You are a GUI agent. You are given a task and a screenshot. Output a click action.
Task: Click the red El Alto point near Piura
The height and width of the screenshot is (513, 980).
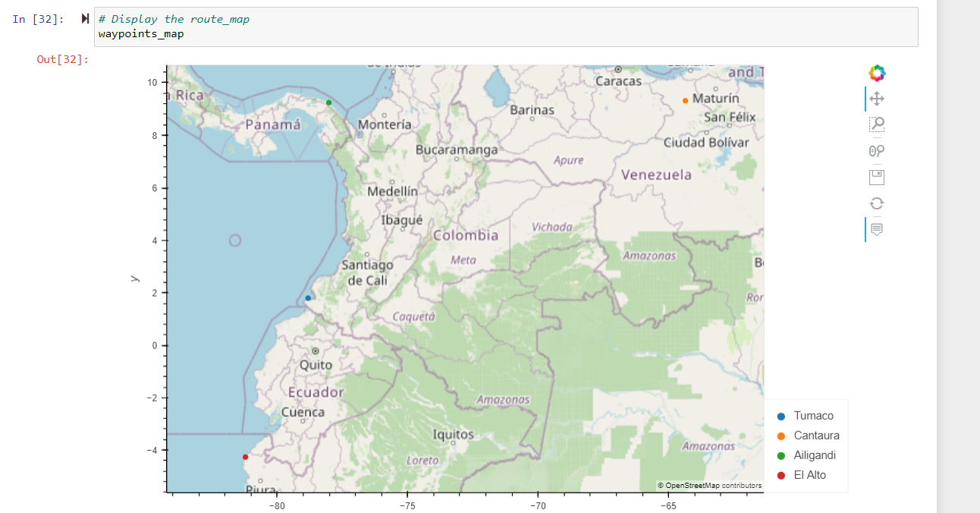click(x=245, y=457)
